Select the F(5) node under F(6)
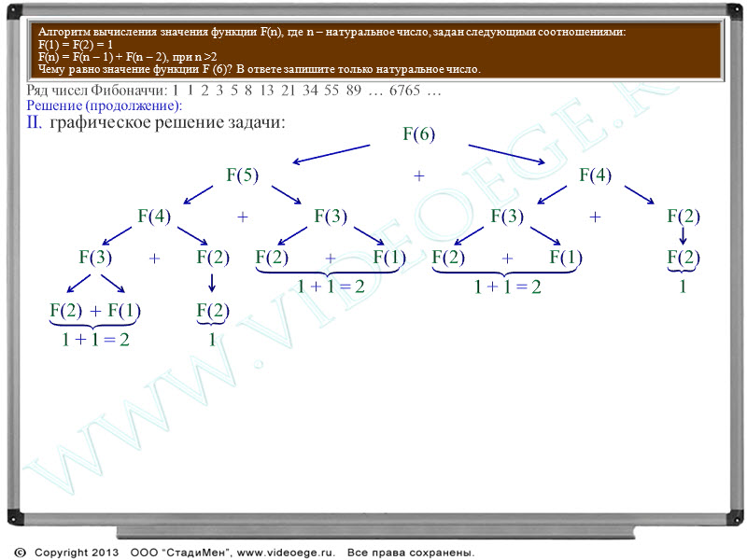The width and height of the screenshot is (747, 560). [x=242, y=175]
